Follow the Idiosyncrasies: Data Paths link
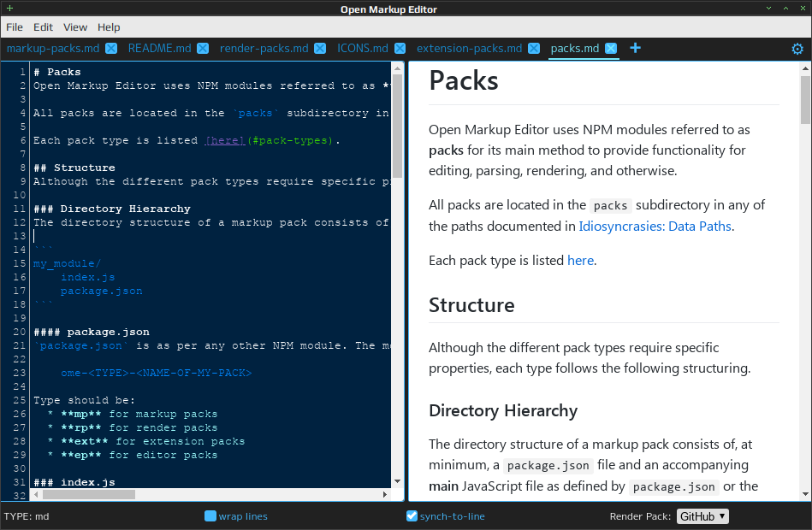This screenshot has width=812, height=530. coord(655,227)
